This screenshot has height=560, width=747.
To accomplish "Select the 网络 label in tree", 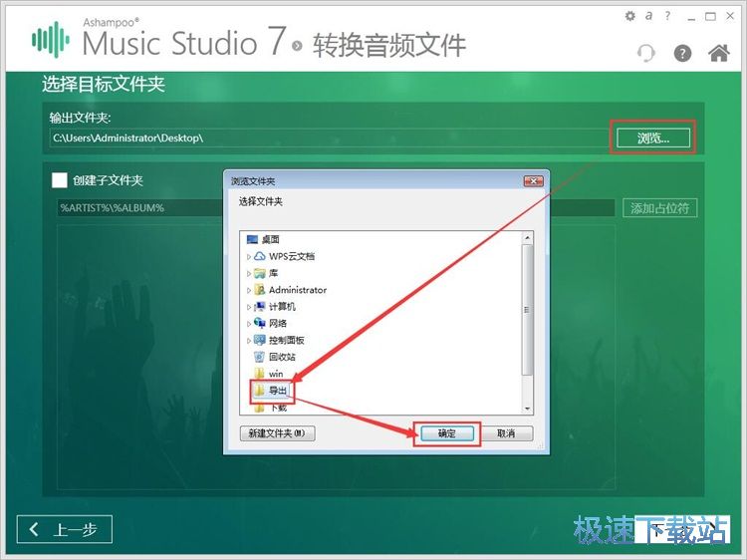I will coord(278,323).
